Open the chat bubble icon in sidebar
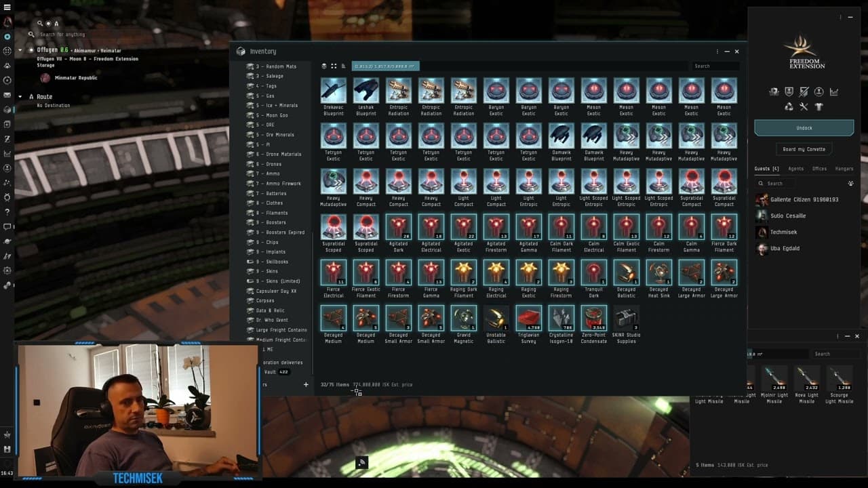This screenshot has width=868, height=488. (x=7, y=226)
